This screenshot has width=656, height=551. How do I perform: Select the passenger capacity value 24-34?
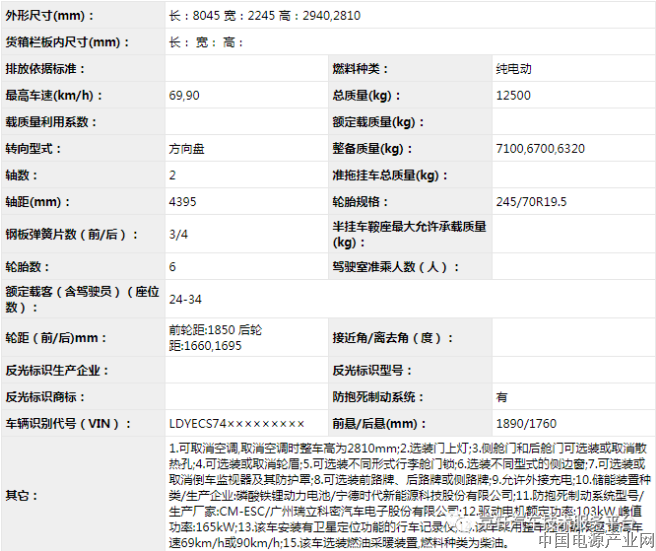(x=185, y=300)
